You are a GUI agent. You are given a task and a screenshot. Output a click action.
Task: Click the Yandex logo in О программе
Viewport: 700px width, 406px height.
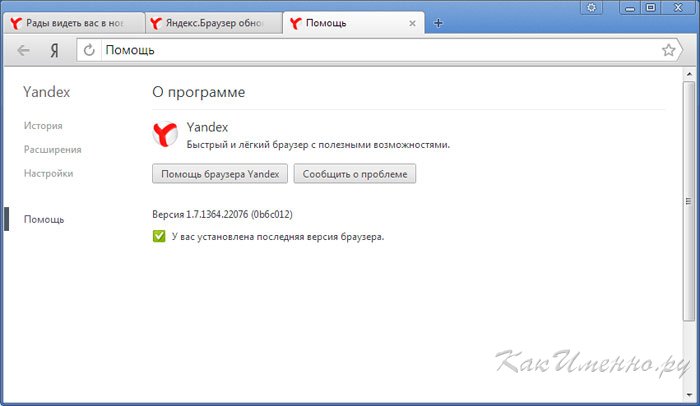pos(165,134)
